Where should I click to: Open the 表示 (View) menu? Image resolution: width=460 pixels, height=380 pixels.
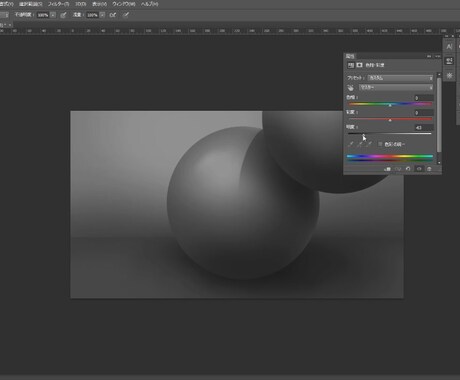click(99, 4)
